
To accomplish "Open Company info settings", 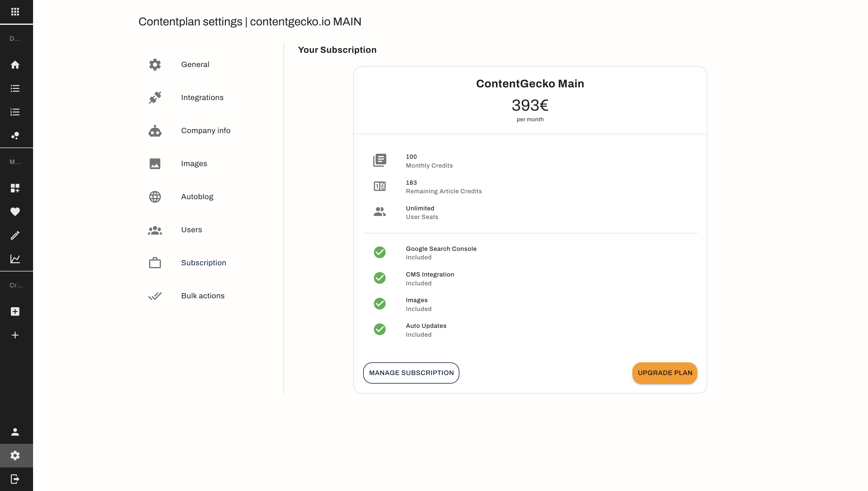I will click(x=205, y=130).
